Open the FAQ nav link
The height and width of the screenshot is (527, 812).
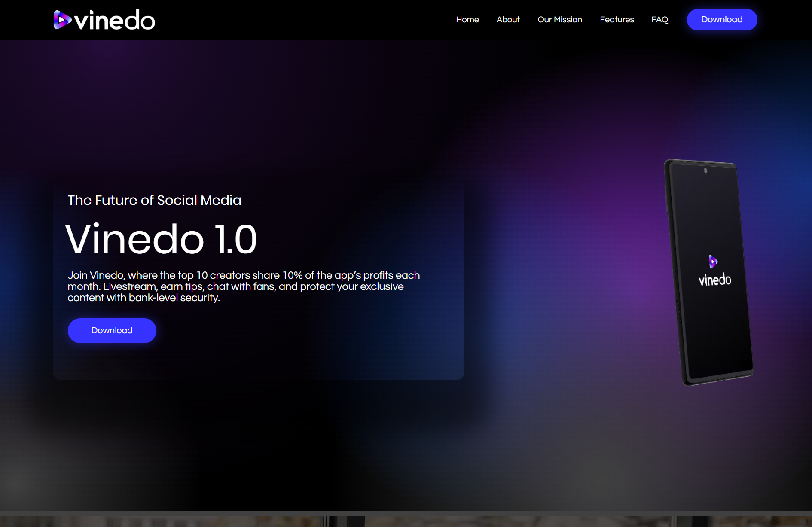pos(659,20)
